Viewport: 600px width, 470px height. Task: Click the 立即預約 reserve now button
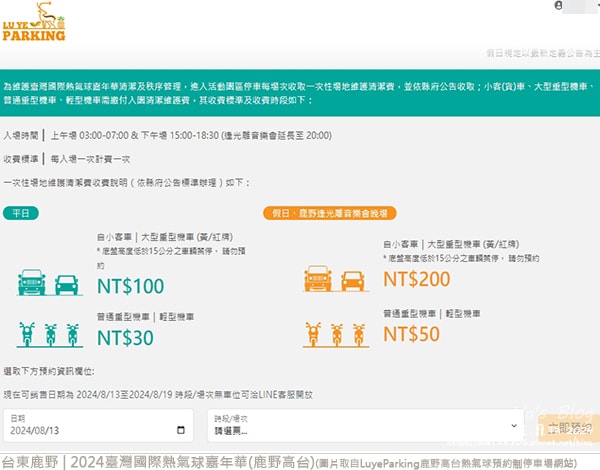click(568, 428)
